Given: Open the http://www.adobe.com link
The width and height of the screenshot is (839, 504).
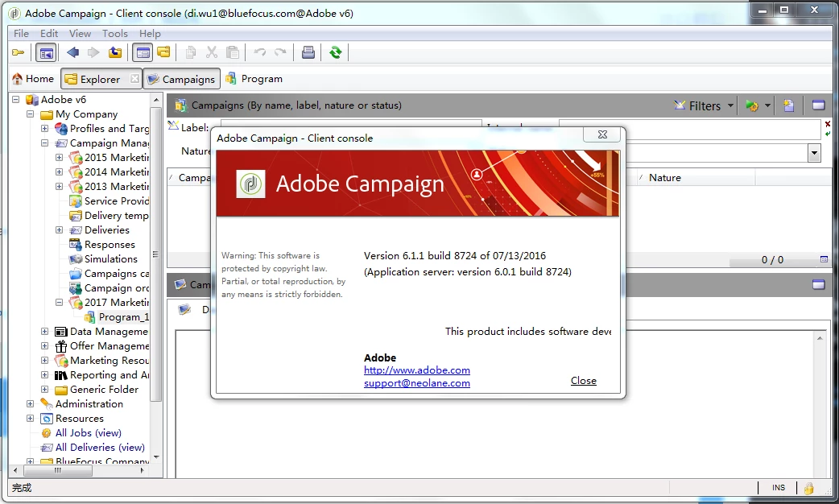Looking at the screenshot, I should [x=417, y=370].
